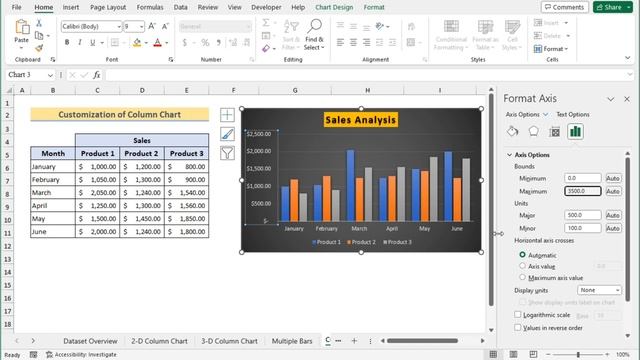The image size is (640, 360).
Task: Click the zoom out minus button
Action: pos(548,354)
